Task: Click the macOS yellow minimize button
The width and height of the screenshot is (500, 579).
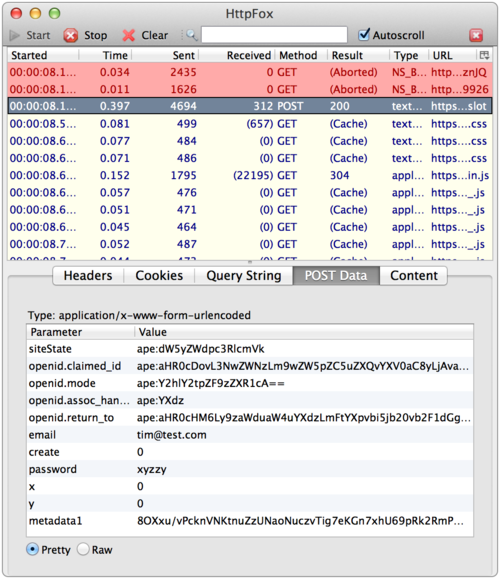Action: click(35, 14)
